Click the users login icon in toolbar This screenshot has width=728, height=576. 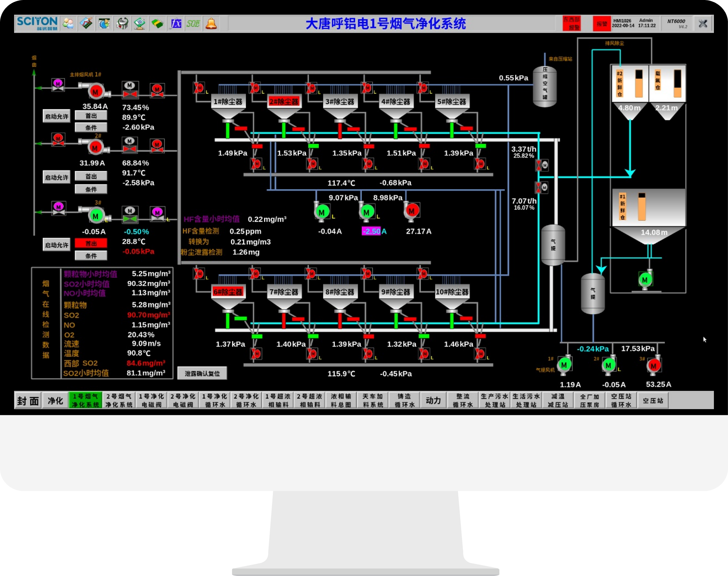point(68,24)
